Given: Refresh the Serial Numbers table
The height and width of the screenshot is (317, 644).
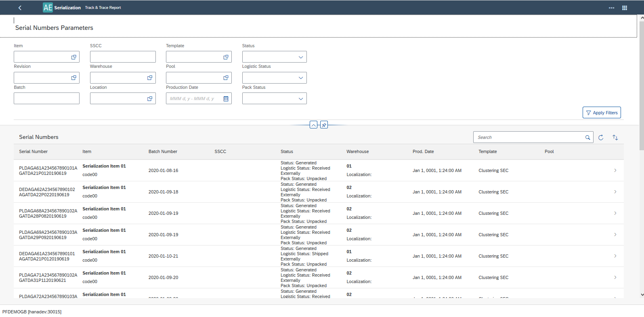Looking at the screenshot, I should coord(601,137).
